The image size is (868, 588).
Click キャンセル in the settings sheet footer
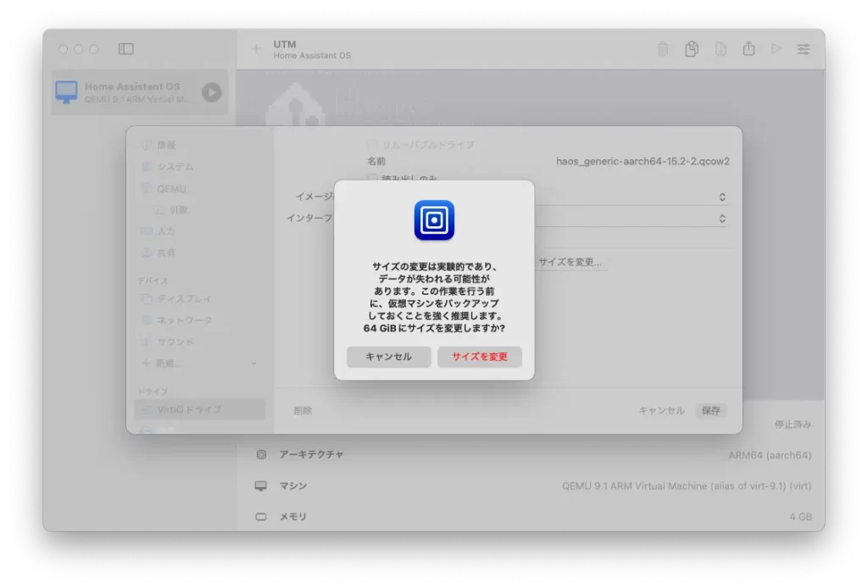click(661, 410)
